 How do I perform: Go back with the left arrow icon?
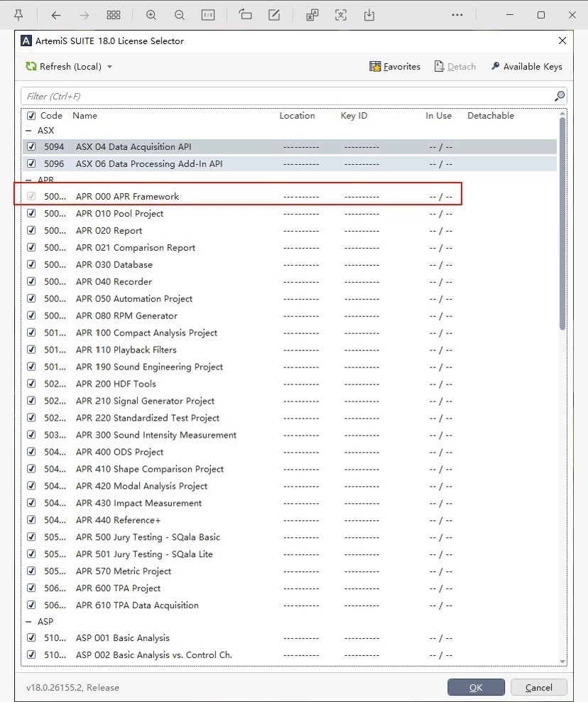(x=56, y=15)
